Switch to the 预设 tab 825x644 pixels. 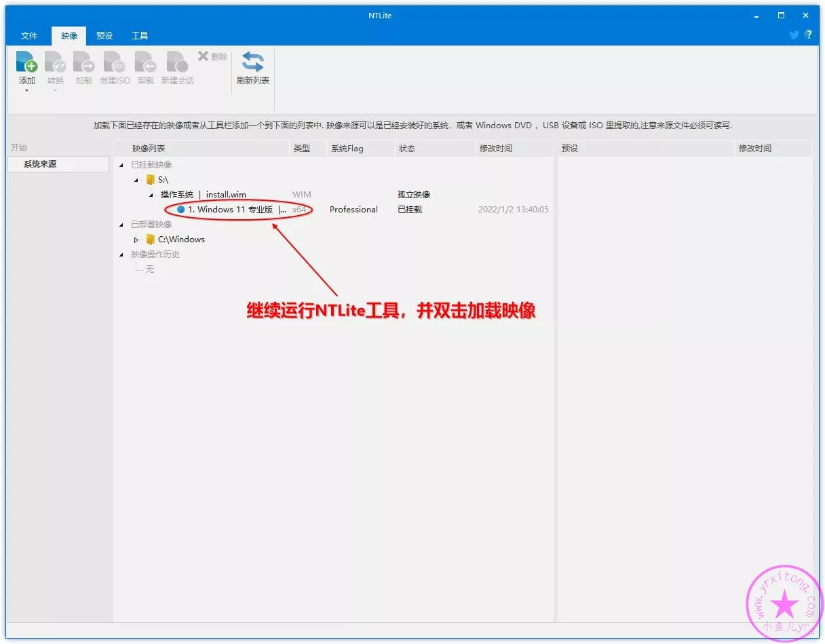(104, 36)
